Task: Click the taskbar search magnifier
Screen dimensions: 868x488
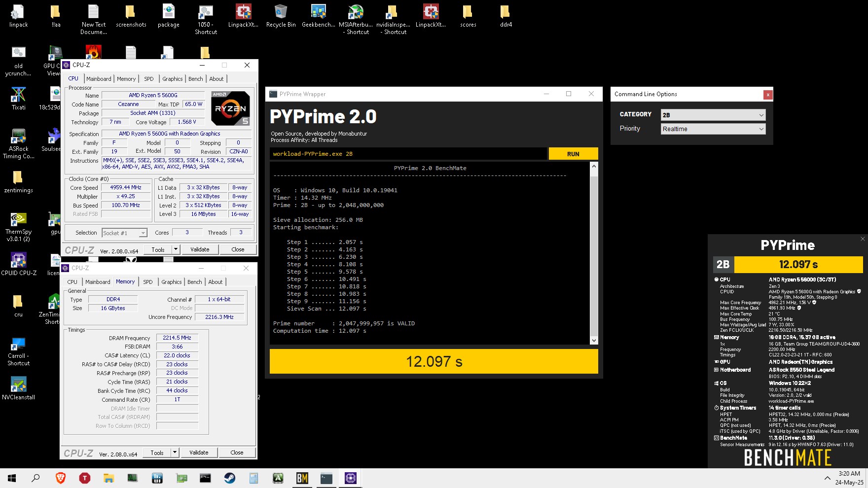Action: 36,478
